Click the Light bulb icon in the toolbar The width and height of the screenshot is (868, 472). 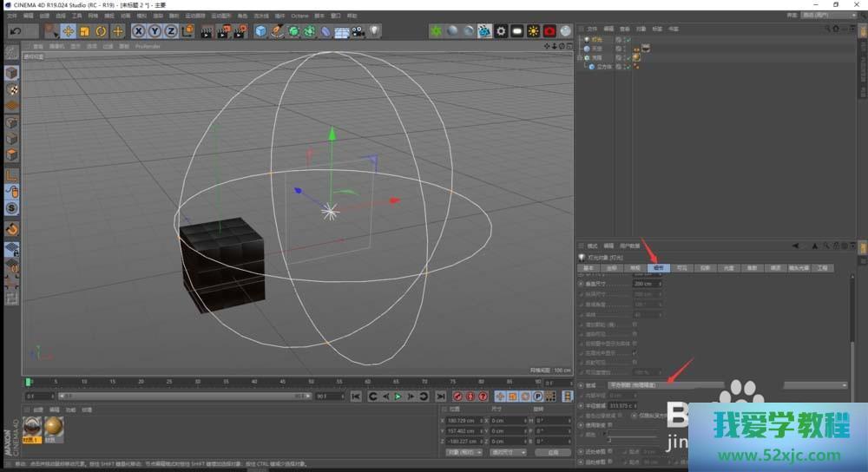point(375,31)
